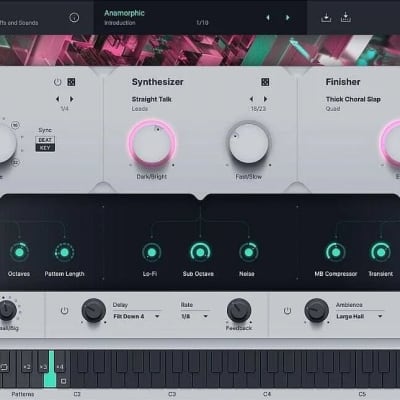The image size is (400, 400).
Task: Click the Feedback knob
Action: (x=239, y=310)
